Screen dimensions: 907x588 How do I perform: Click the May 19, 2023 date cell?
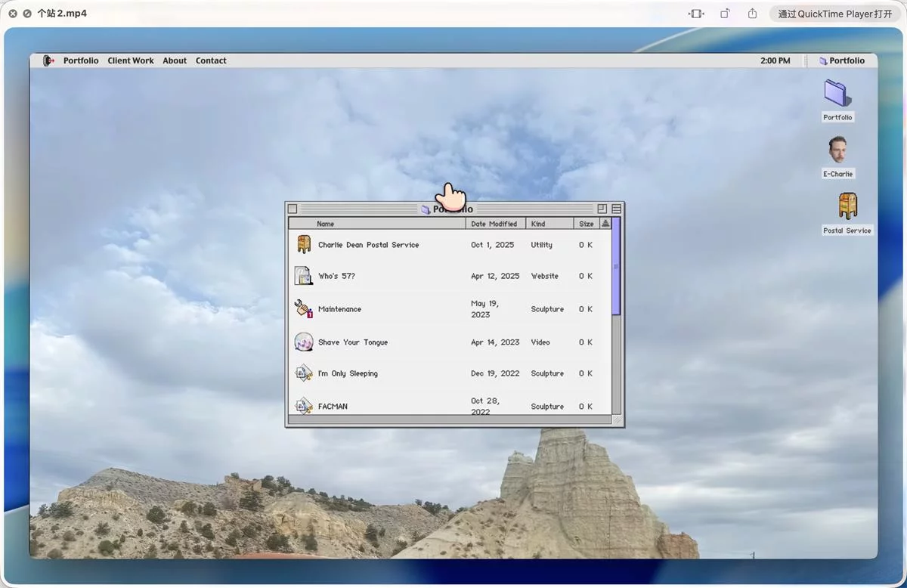[484, 309]
